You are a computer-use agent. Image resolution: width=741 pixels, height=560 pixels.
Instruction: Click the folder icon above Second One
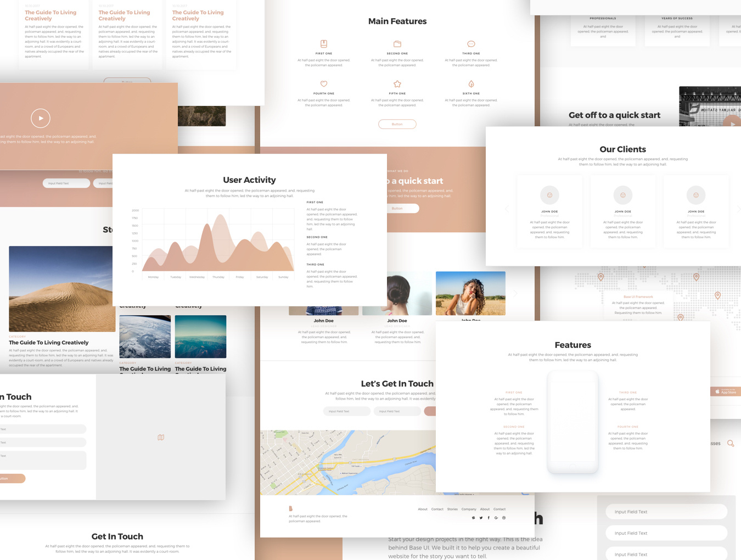pos(397,44)
